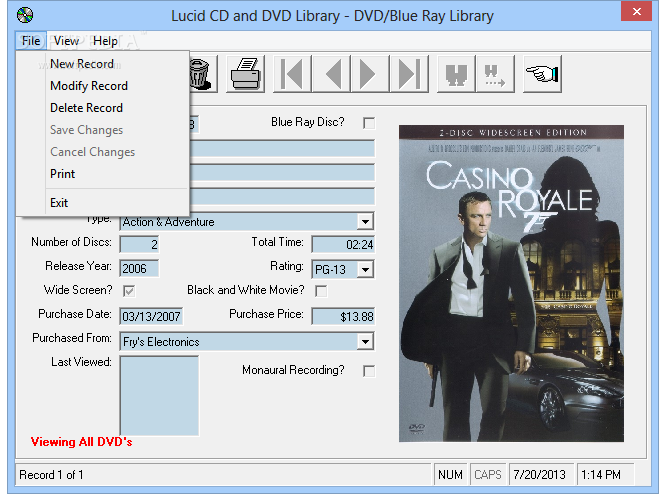Click the NUM status bar indicator
Screen dimensions: 659x494
click(450, 475)
